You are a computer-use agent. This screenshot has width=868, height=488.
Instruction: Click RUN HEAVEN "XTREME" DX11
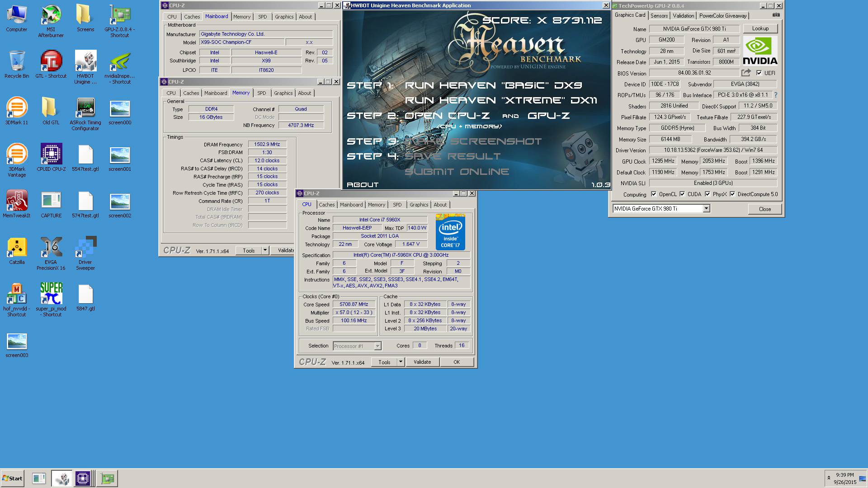pyautogui.click(x=501, y=100)
